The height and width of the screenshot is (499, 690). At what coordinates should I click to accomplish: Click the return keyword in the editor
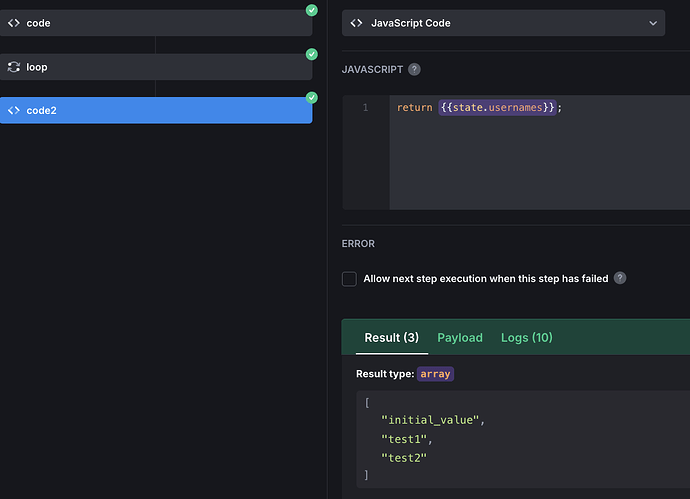coord(415,107)
